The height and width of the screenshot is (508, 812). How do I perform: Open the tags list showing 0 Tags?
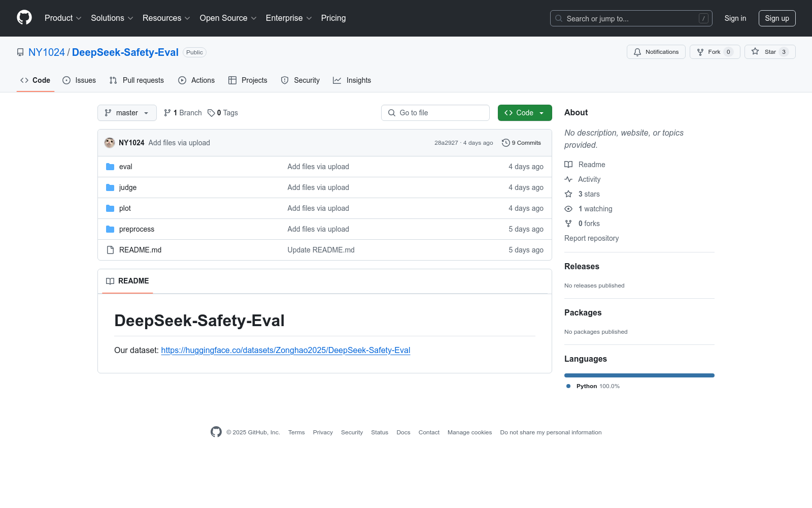[x=223, y=113]
